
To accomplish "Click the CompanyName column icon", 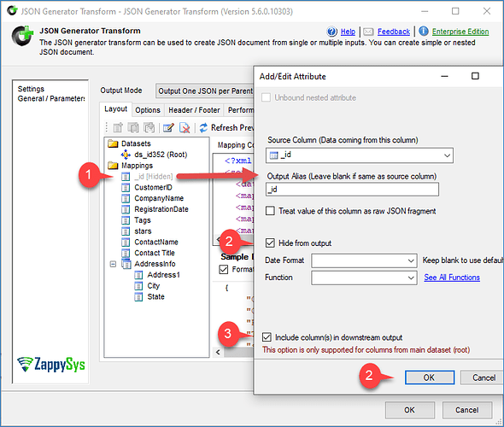I will tap(126, 198).
